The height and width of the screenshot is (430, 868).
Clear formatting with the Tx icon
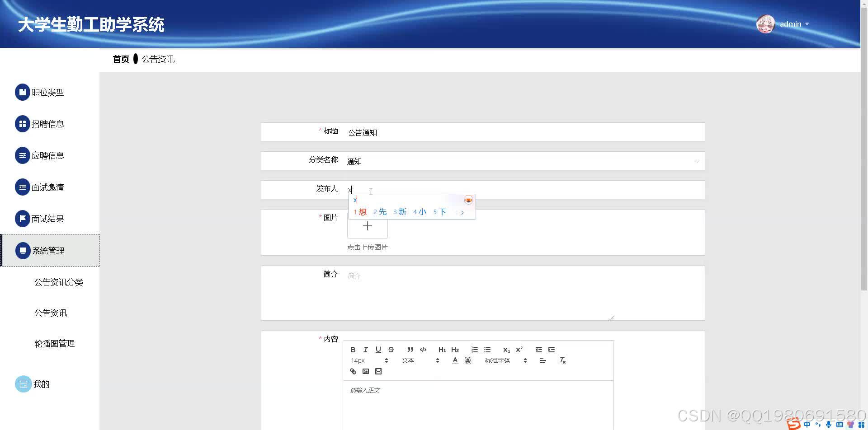click(x=563, y=360)
